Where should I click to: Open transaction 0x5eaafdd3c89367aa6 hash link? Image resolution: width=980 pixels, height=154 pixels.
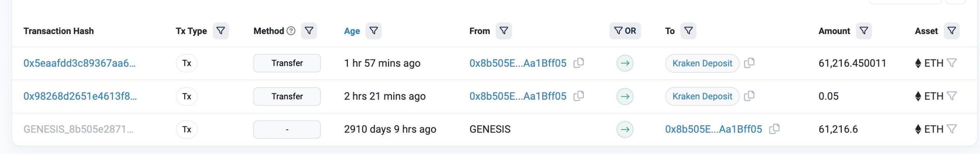tap(80, 63)
